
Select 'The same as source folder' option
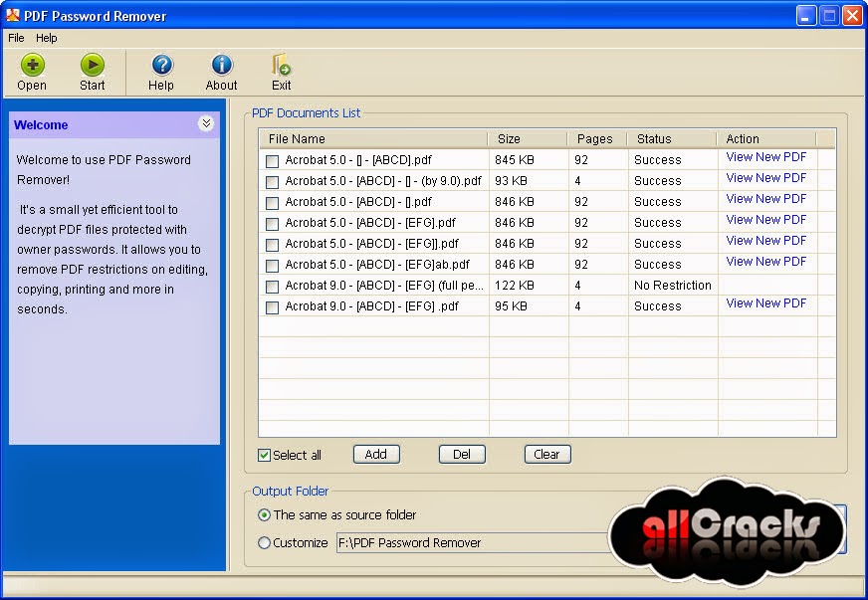264,514
